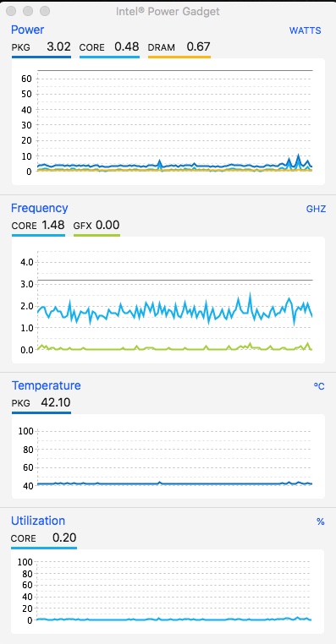Click the GFX frequency reading 0.00
The image size is (336, 644).
point(107,225)
